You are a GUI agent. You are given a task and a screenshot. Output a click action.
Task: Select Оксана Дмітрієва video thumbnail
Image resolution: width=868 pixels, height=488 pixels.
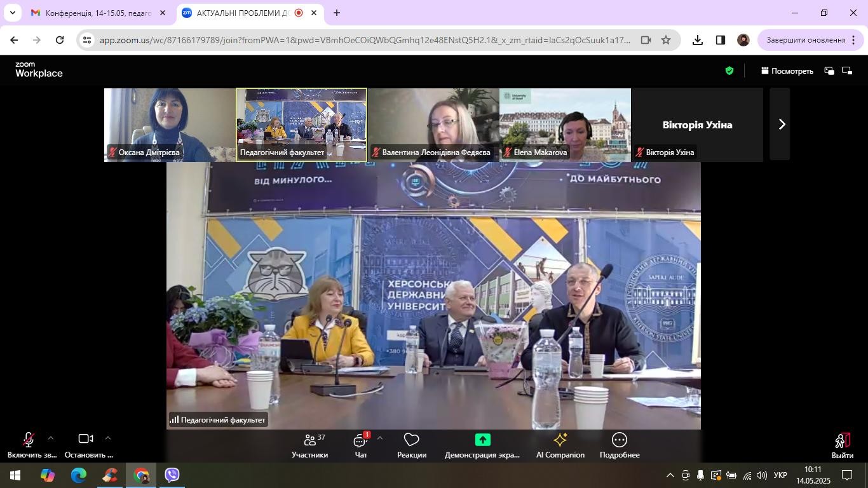coord(170,125)
